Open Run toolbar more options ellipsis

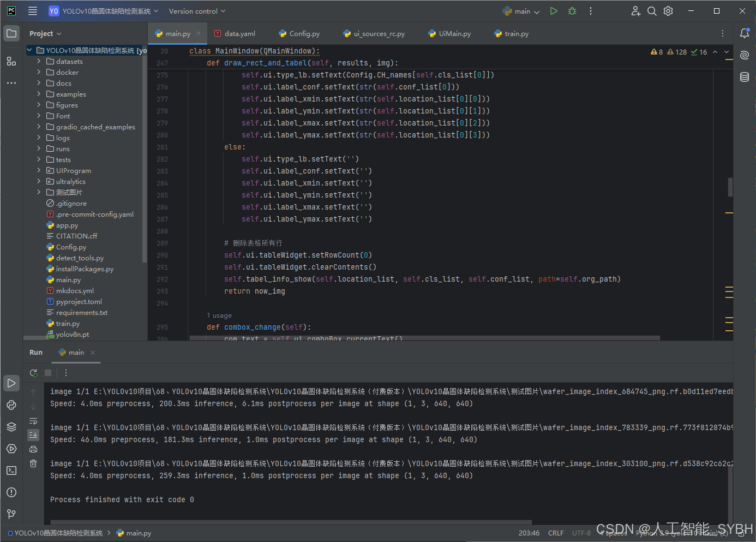coord(66,373)
